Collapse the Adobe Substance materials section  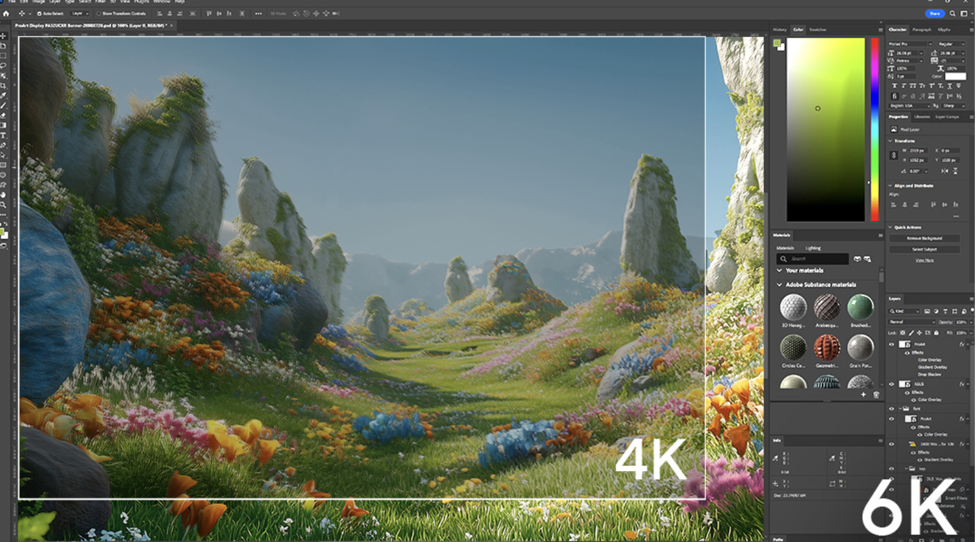tap(779, 285)
